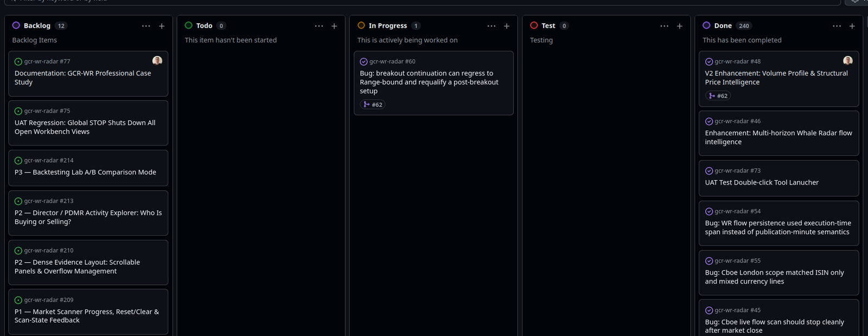Click assignee avatar on issue #48 card
This screenshot has width=868, height=336.
[x=848, y=60]
